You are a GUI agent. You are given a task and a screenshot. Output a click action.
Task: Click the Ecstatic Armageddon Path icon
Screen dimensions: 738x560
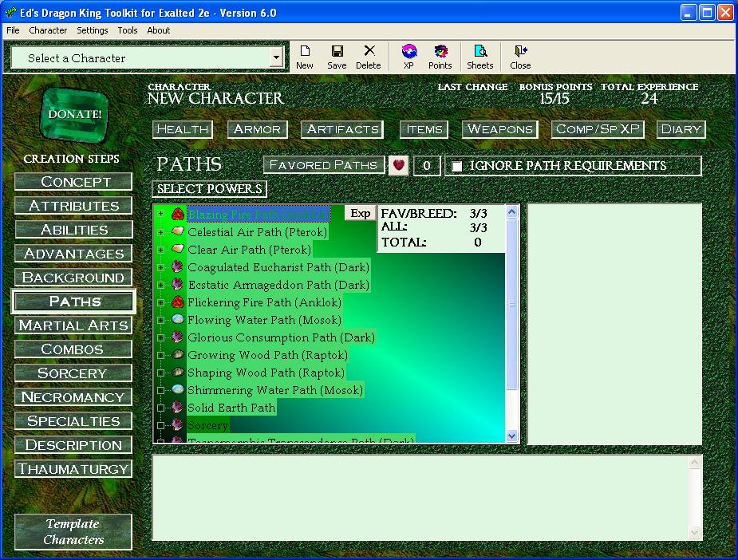click(x=177, y=284)
